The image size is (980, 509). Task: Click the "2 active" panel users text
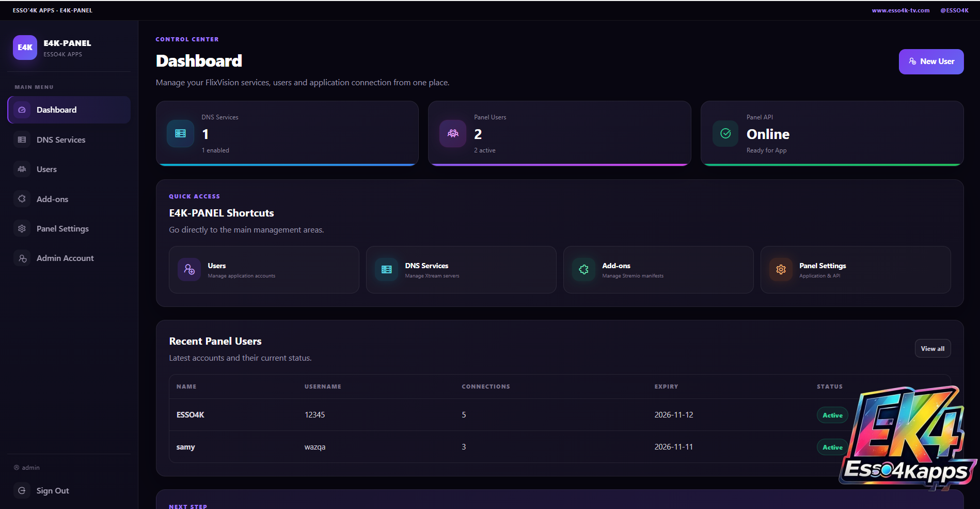(485, 150)
